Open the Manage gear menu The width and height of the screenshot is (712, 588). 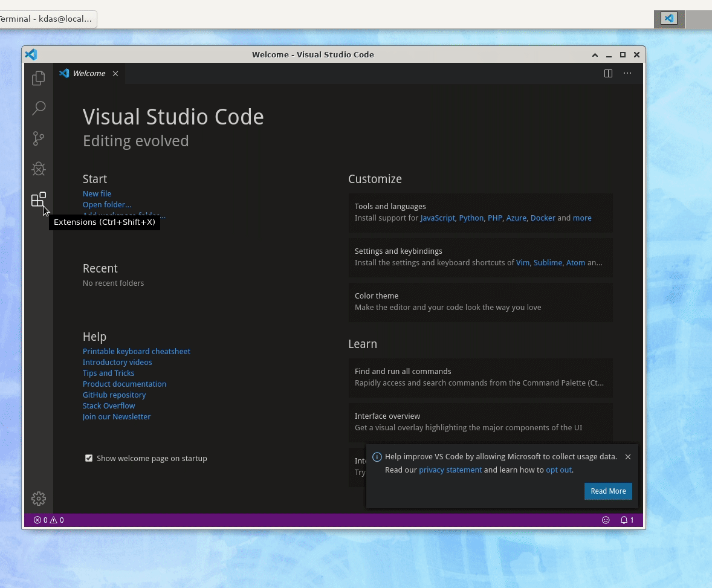[39, 499]
